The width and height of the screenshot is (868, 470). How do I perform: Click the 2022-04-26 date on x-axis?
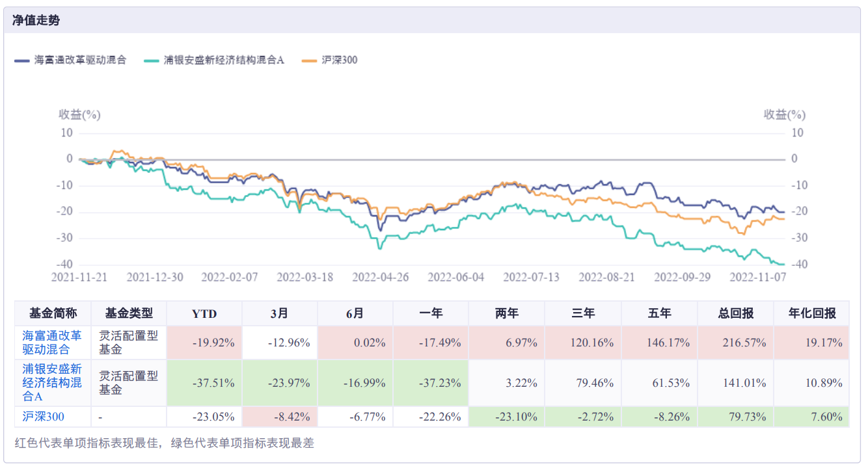[379, 277]
